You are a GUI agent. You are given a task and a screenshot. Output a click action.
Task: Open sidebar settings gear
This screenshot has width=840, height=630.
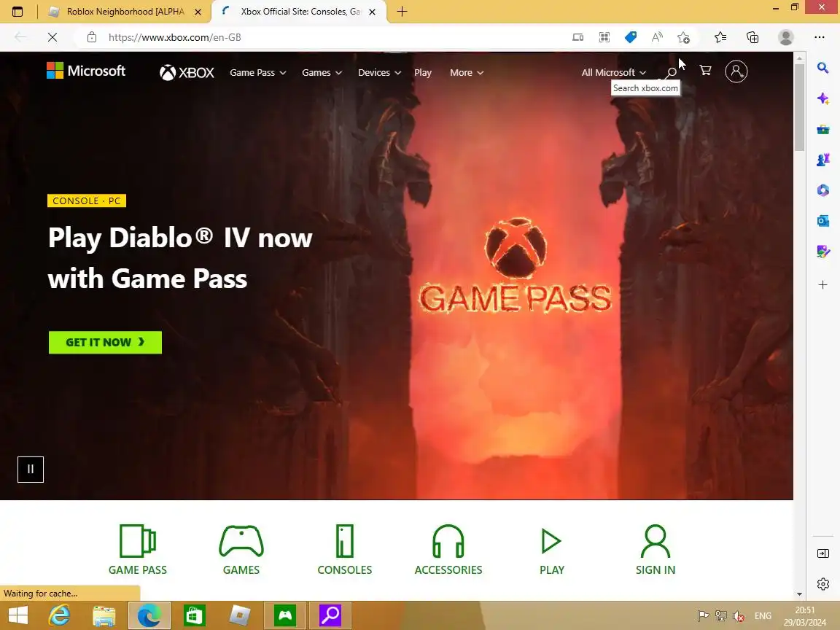point(822,584)
